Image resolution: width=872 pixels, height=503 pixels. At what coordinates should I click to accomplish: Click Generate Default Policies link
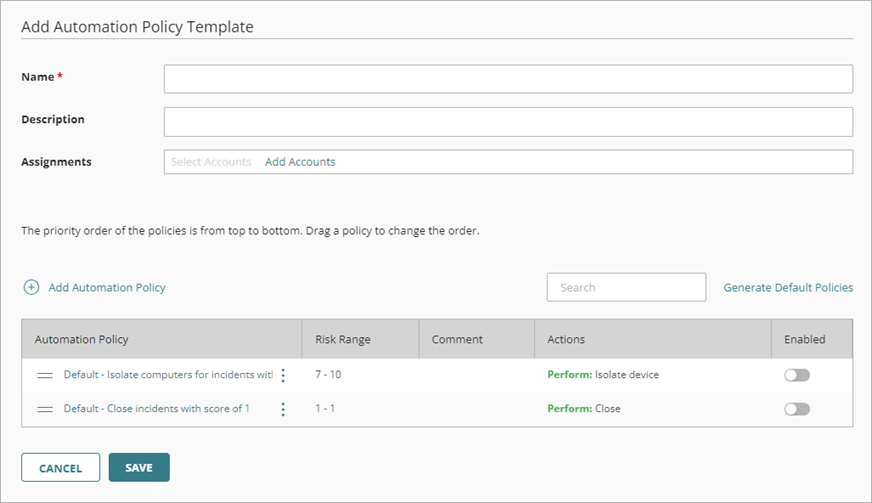(x=788, y=287)
